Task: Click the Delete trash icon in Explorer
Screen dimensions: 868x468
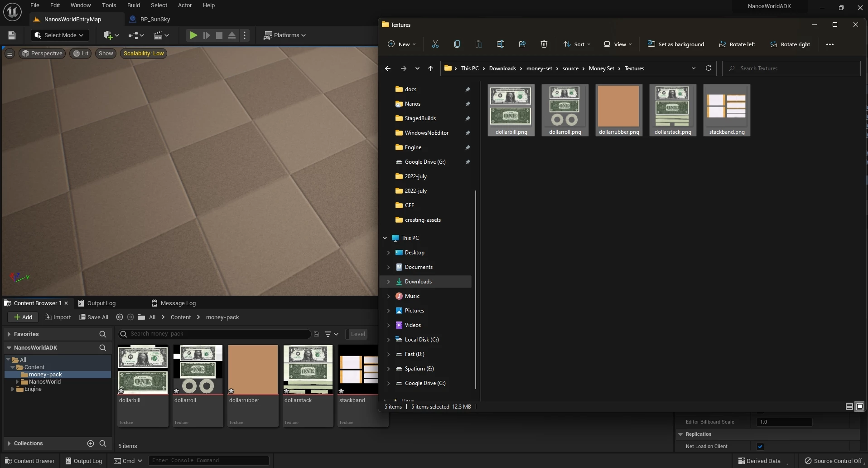Action: pos(544,44)
